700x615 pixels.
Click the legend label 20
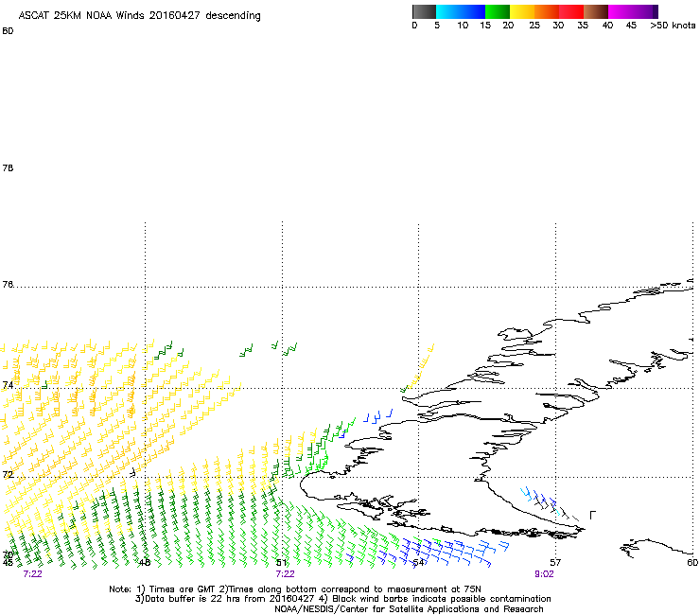[x=508, y=26]
